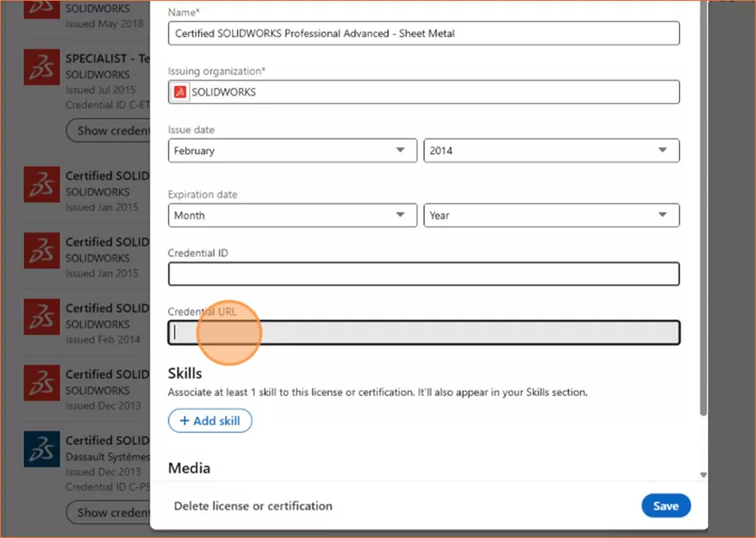Viewport: 756px width, 538px height.
Task: Click the Issuing organization field showing SOLIDWORKS
Action: (424, 92)
